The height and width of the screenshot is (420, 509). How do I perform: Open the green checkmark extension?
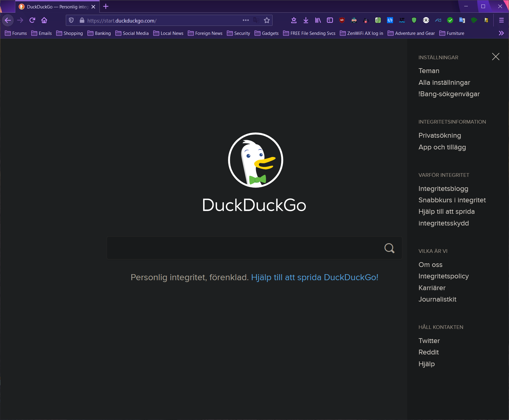click(450, 20)
